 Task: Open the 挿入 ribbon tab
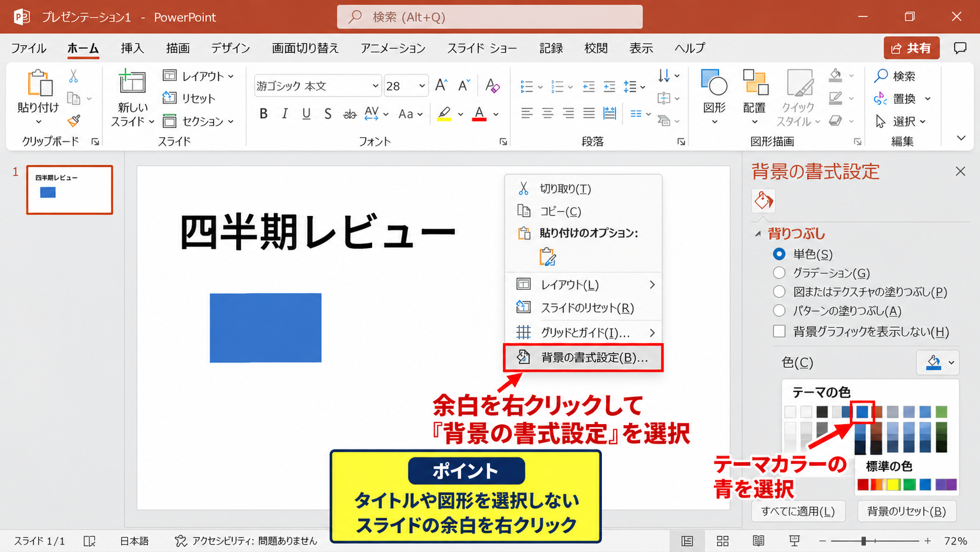(132, 48)
